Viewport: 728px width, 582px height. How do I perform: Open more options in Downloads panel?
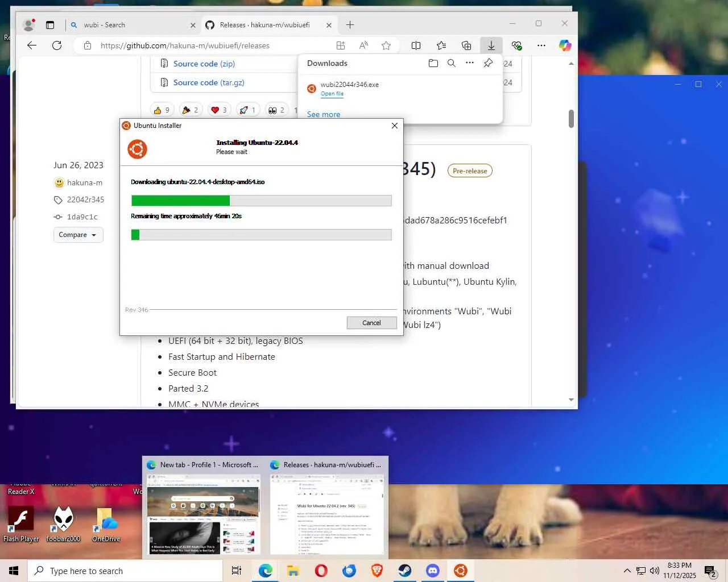(470, 63)
